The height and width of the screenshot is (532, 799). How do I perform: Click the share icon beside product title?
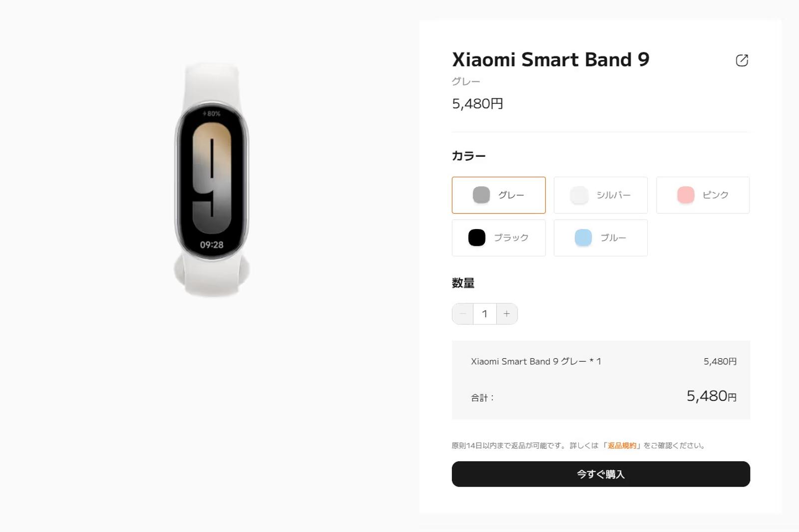[742, 60]
